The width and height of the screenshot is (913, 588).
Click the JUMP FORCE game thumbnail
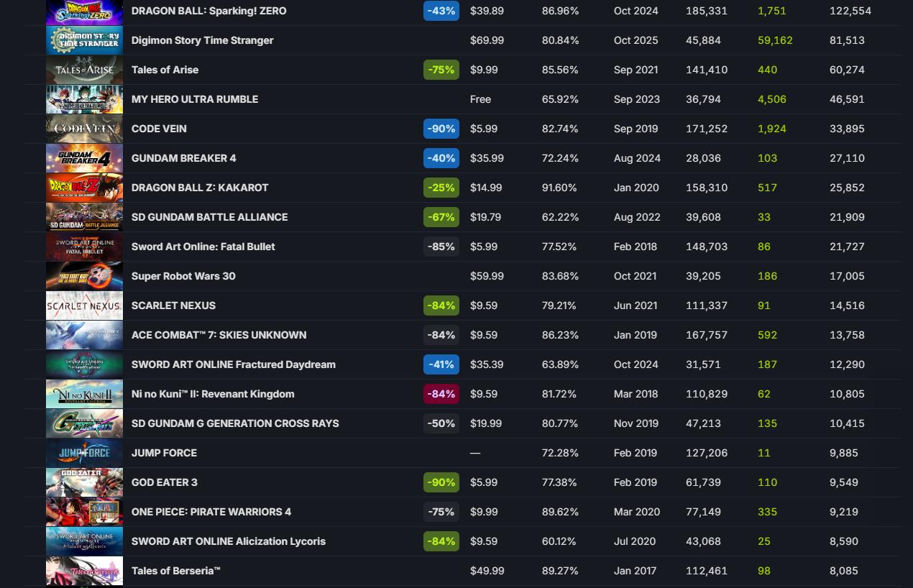(x=84, y=453)
